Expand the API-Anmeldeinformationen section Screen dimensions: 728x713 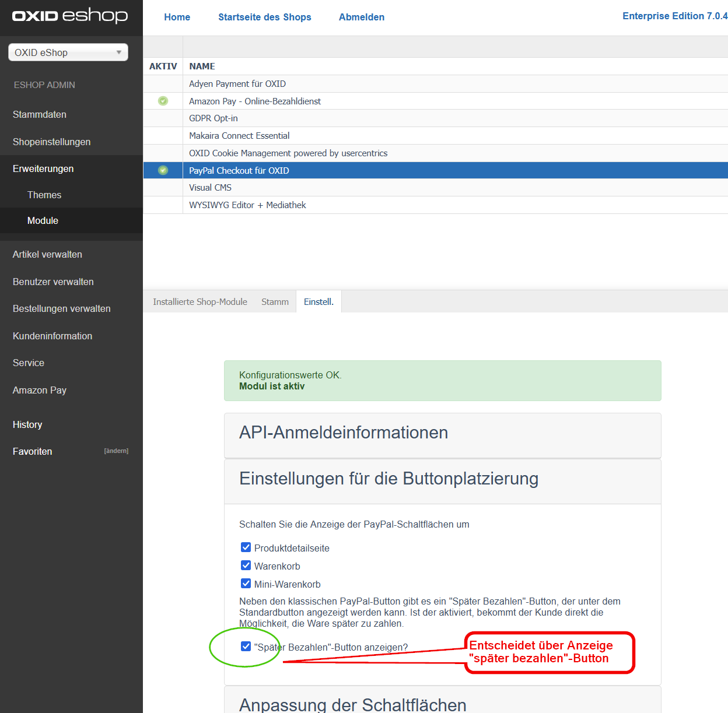(344, 433)
